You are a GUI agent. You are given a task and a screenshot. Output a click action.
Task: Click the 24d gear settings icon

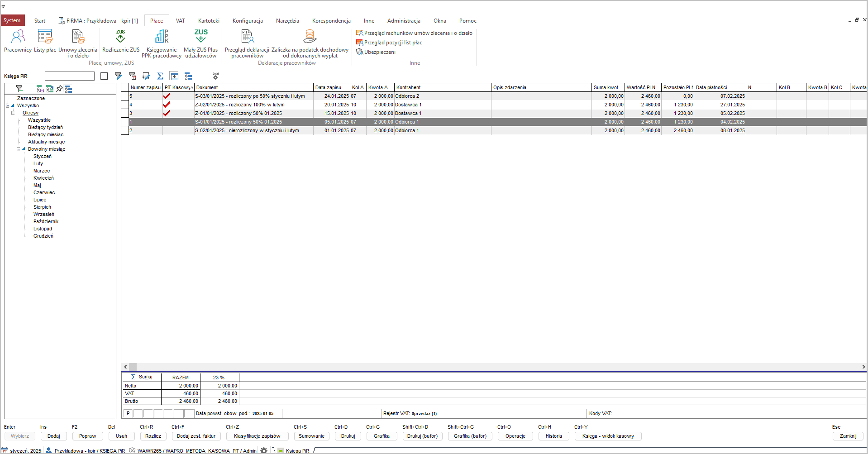215,76
